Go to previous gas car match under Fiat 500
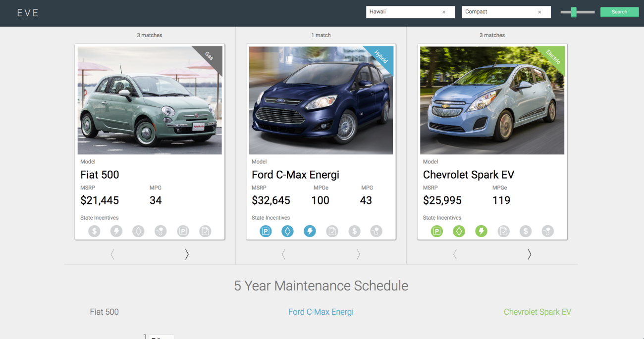This screenshot has width=644, height=339. (x=112, y=254)
